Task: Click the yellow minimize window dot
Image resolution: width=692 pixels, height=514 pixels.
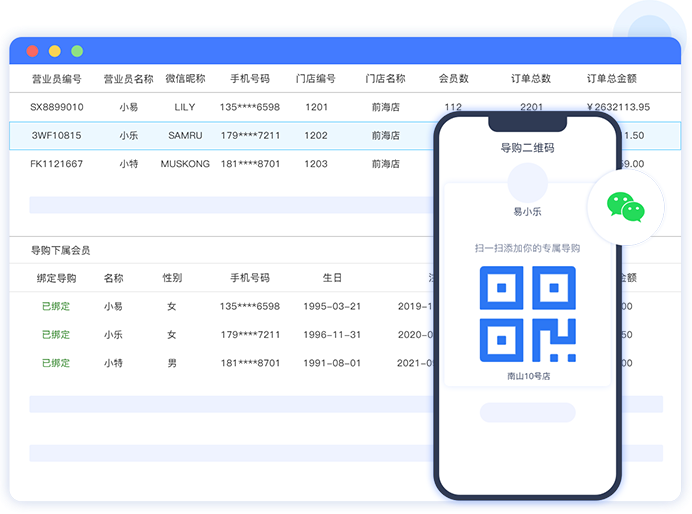Action: pos(55,51)
